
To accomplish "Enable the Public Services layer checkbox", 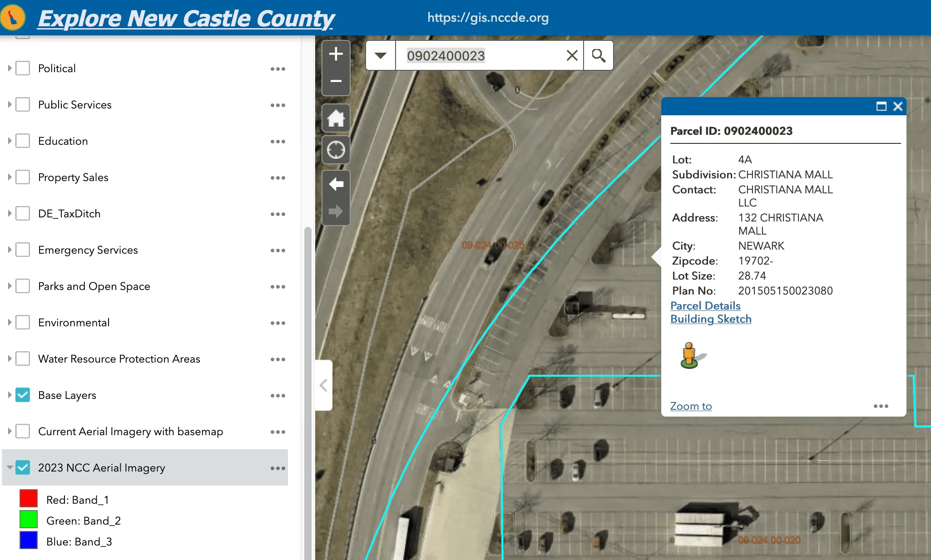I will (23, 104).
